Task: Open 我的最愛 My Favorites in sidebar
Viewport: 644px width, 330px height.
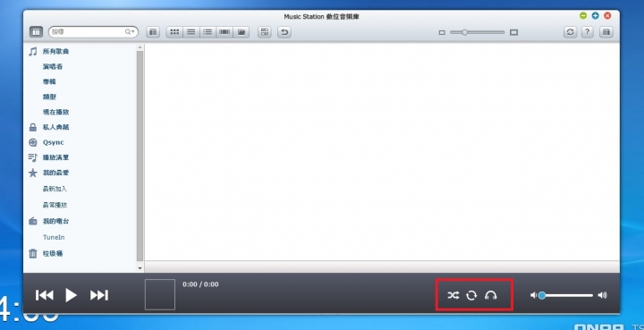Action: [x=55, y=173]
